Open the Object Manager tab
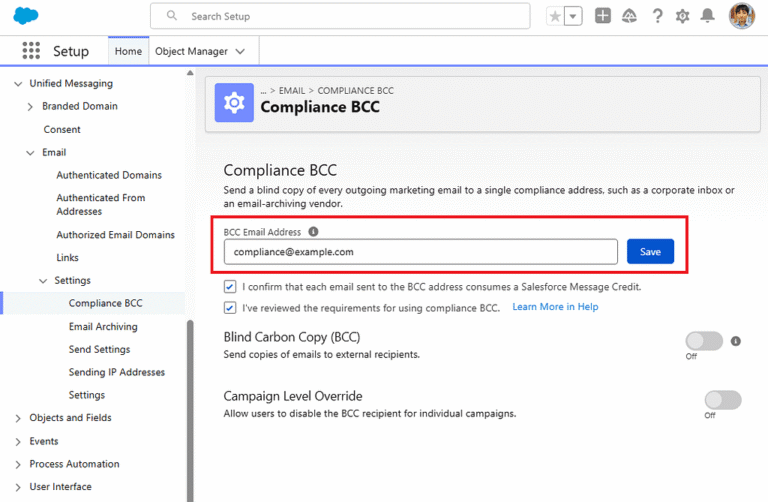 pyautogui.click(x=200, y=51)
